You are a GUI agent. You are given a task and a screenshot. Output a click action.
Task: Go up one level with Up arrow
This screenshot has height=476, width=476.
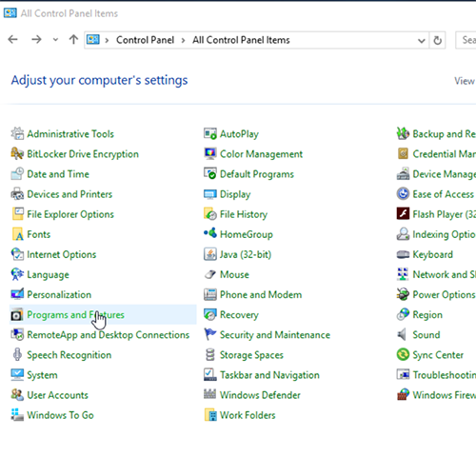click(73, 40)
